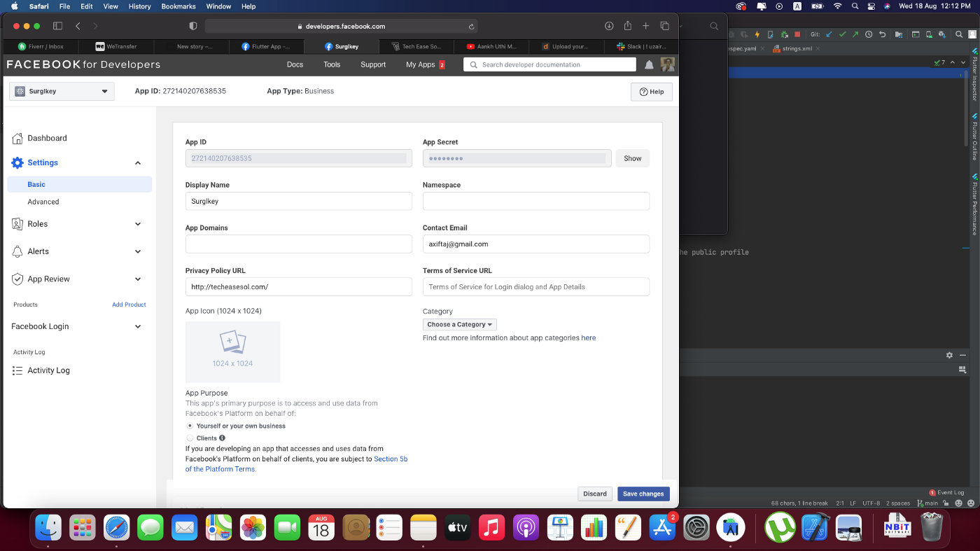Show Safari tab overview icon
This screenshot has width=980, height=551.
(665, 26)
